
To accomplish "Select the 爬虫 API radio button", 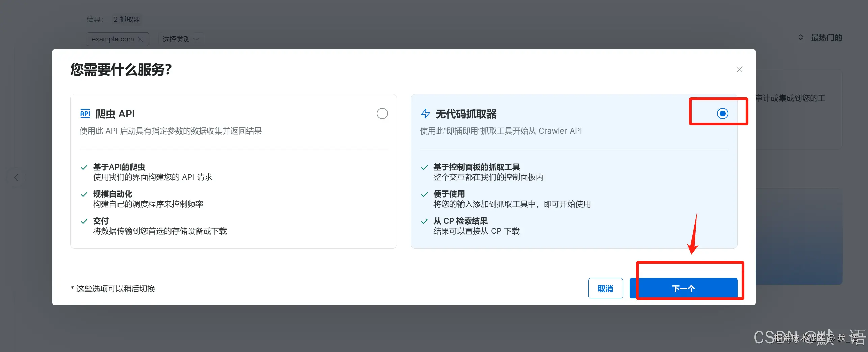I will pos(382,113).
